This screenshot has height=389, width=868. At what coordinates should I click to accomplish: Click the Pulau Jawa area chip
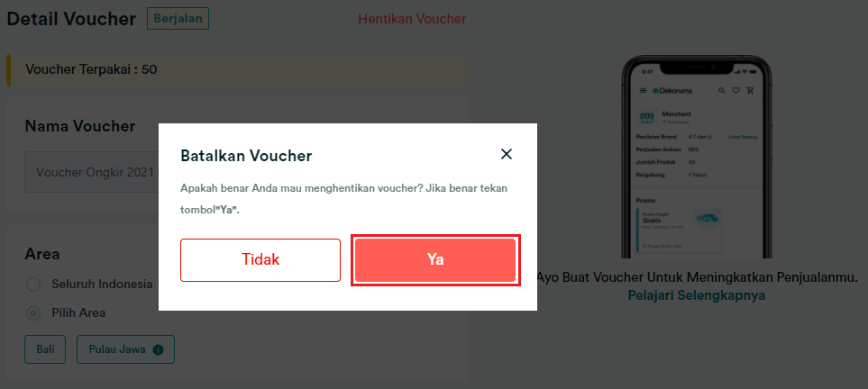125,349
